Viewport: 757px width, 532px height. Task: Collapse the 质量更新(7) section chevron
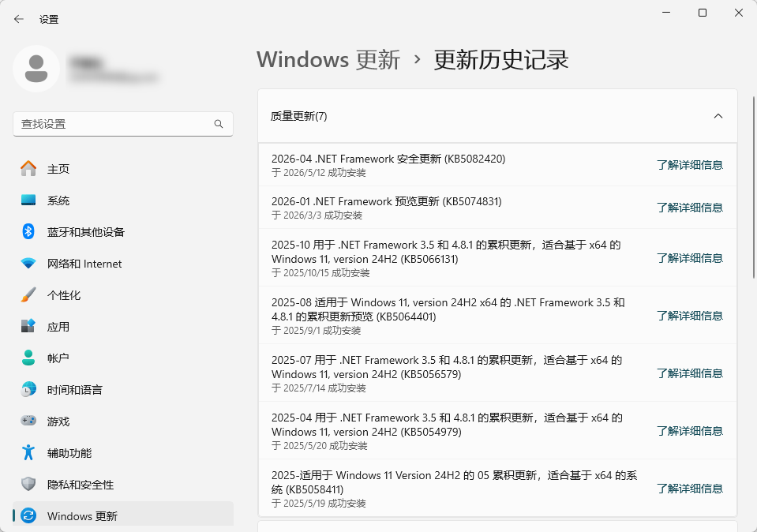point(718,116)
